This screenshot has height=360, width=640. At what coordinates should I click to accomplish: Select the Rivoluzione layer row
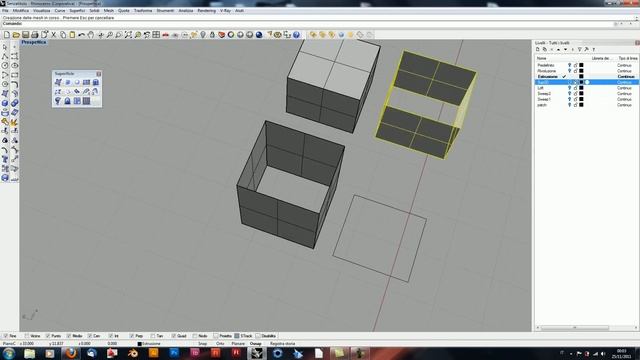point(587,71)
